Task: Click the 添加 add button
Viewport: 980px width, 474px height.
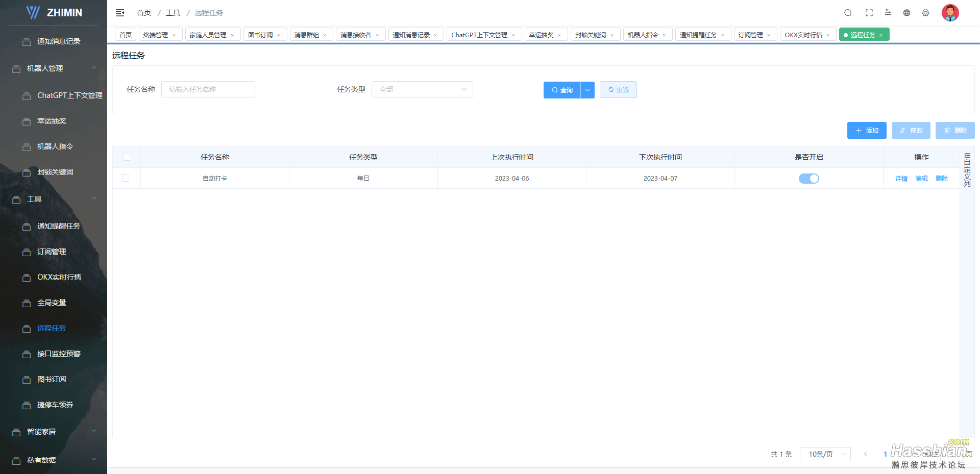Action: tap(867, 130)
